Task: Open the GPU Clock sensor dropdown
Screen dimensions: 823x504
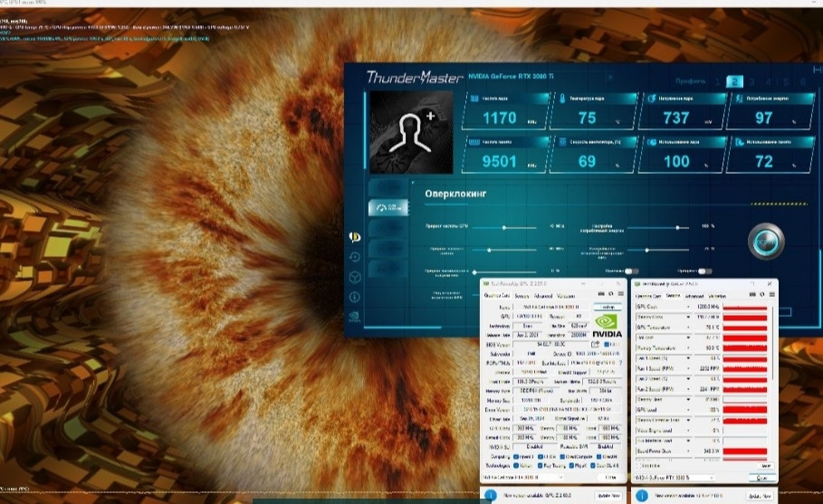Action: (688, 306)
